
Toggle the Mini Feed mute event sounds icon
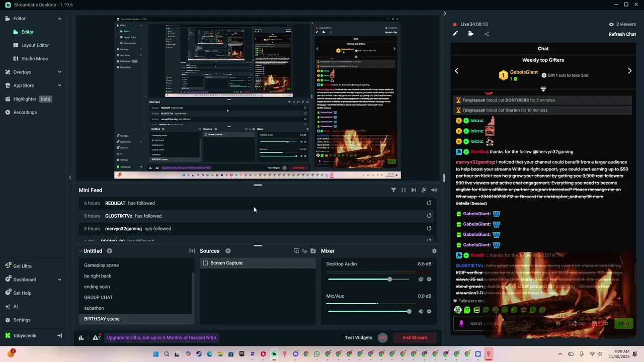pos(424,190)
